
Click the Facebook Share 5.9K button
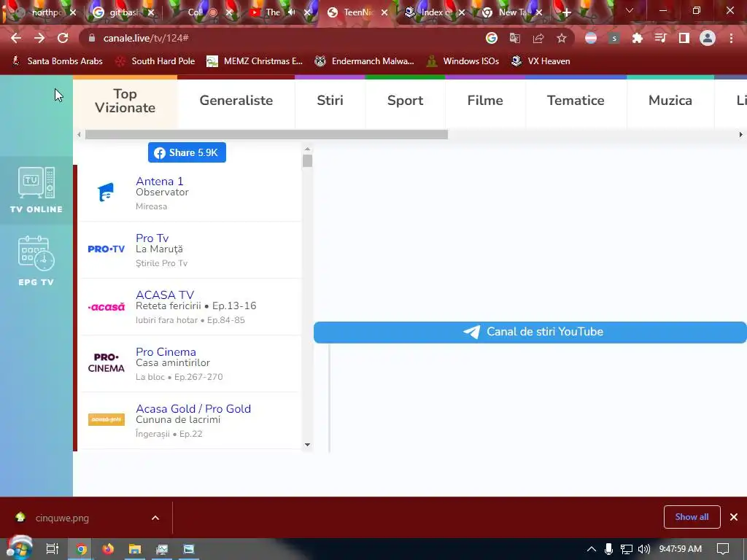tap(187, 152)
